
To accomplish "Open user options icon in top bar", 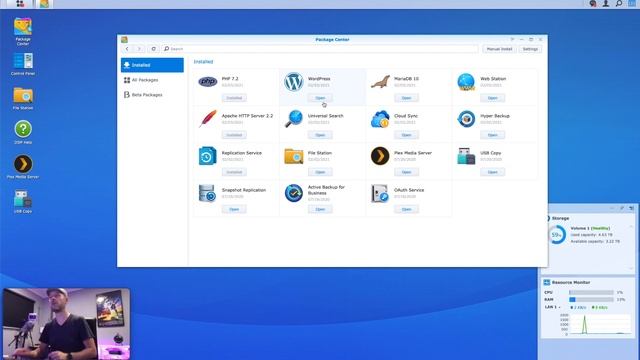I will pos(606,4).
